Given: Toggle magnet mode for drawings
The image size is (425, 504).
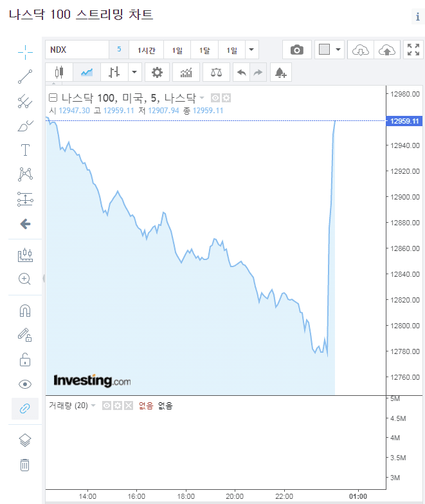Looking at the screenshot, I should (25, 311).
